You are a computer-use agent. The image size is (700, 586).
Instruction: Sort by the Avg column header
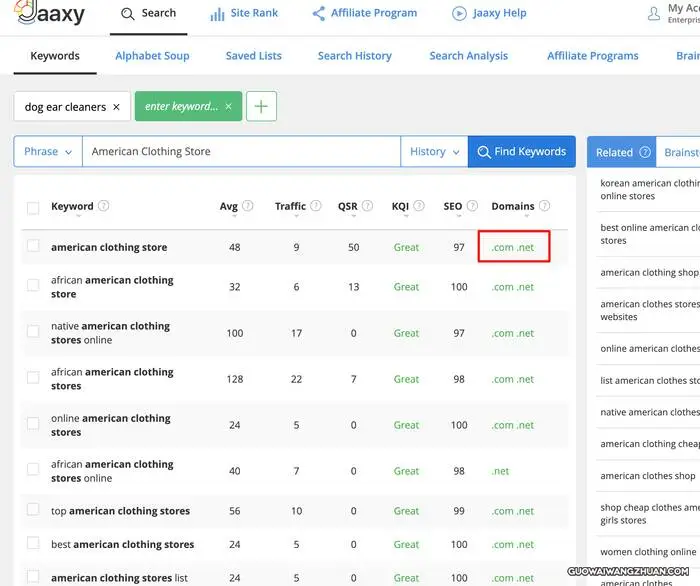point(229,206)
